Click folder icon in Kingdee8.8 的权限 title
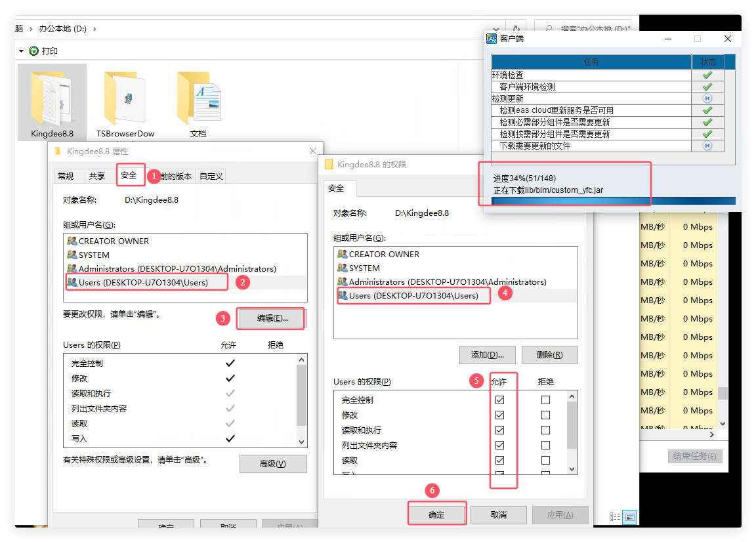This screenshot has height=542, width=756. [x=329, y=165]
